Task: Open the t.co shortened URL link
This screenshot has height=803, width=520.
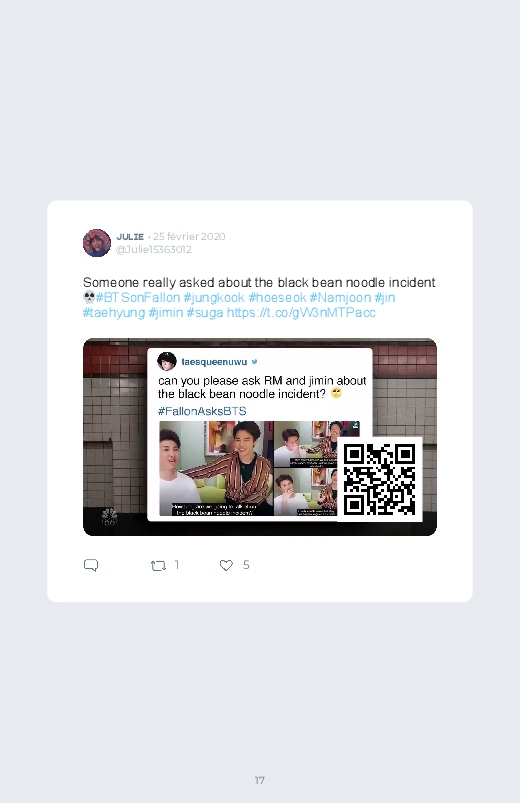Action: point(301,313)
